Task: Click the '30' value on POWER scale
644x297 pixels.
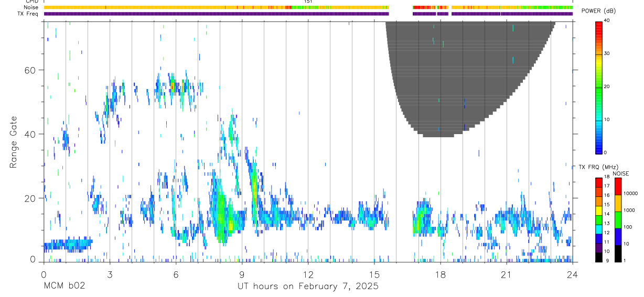Action: [x=607, y=54]
